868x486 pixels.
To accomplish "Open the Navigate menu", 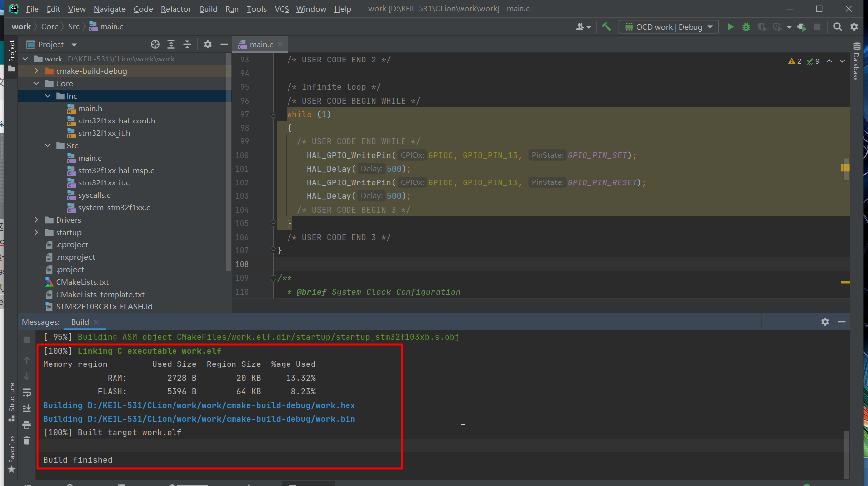I will pos(110,9).
